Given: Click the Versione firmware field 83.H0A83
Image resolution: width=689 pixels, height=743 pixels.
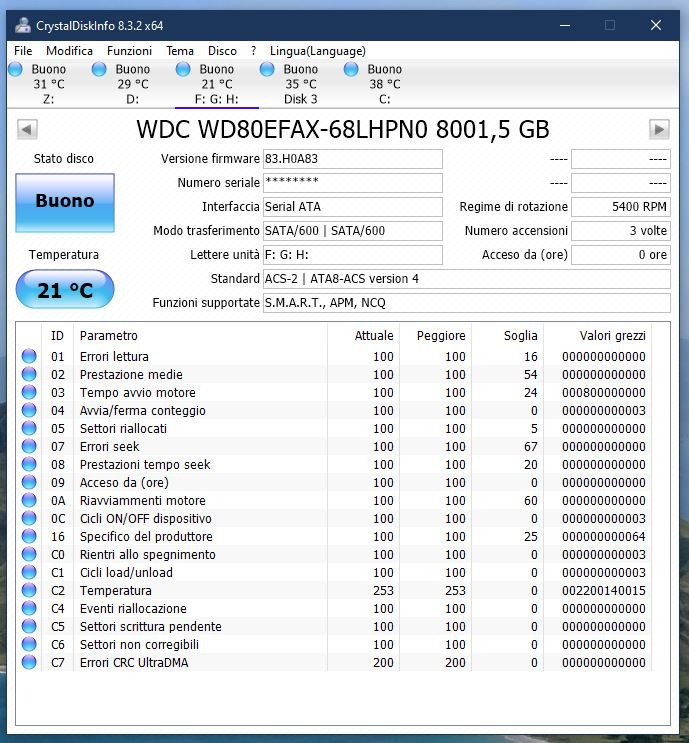Looking at the screenshot, I should click(353, 159).
